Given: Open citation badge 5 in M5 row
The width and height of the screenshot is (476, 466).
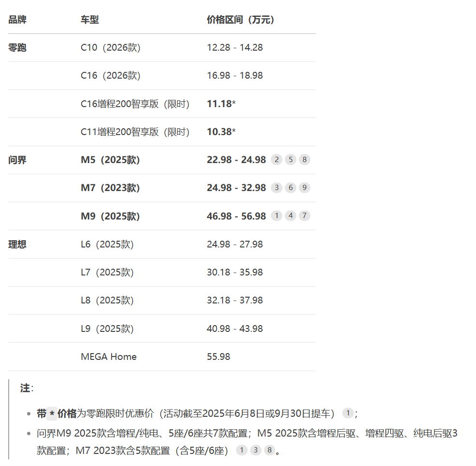Looking at the screenshot, I should [x=291, y=160].
